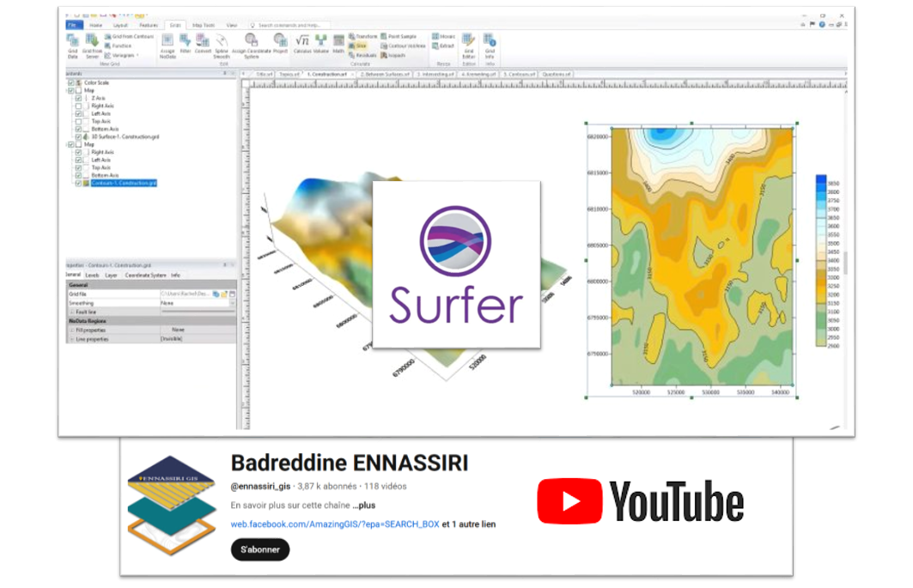The height and width of the screenshot is (588, 913).
Task: Select Grid from Contours command
Action: (130, 37)
